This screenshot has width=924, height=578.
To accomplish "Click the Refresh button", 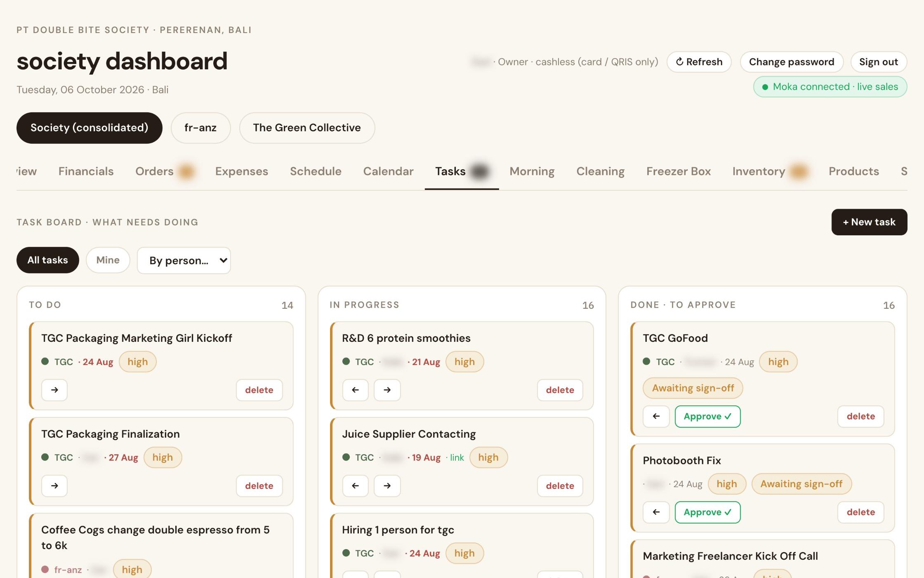I will tap(699, 62).
